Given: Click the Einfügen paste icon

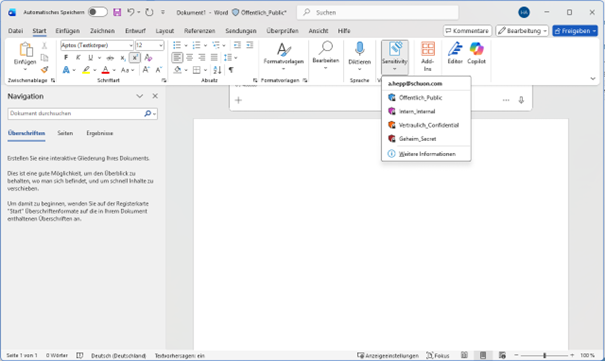Looking at the screenshot, I should coord(25,50).
